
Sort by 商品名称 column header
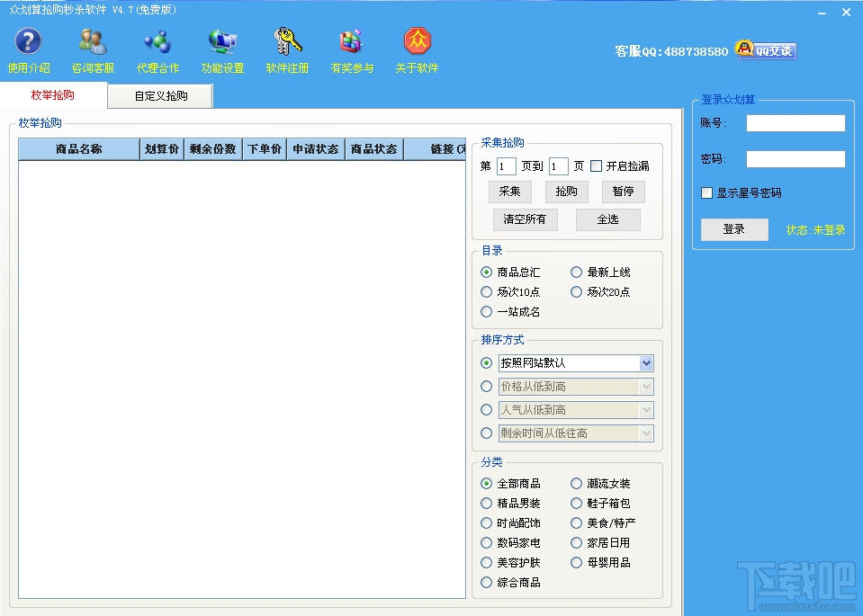(79, 149)
